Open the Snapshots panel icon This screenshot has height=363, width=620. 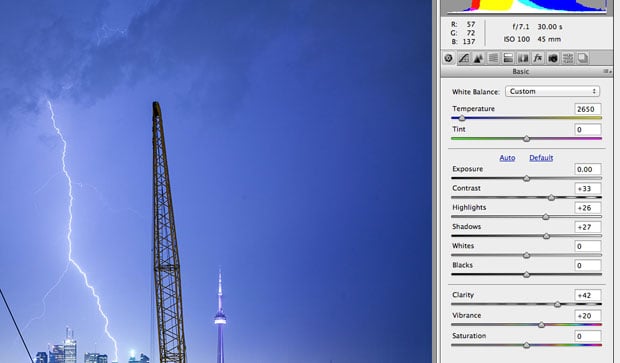click(x=582, y=58)
